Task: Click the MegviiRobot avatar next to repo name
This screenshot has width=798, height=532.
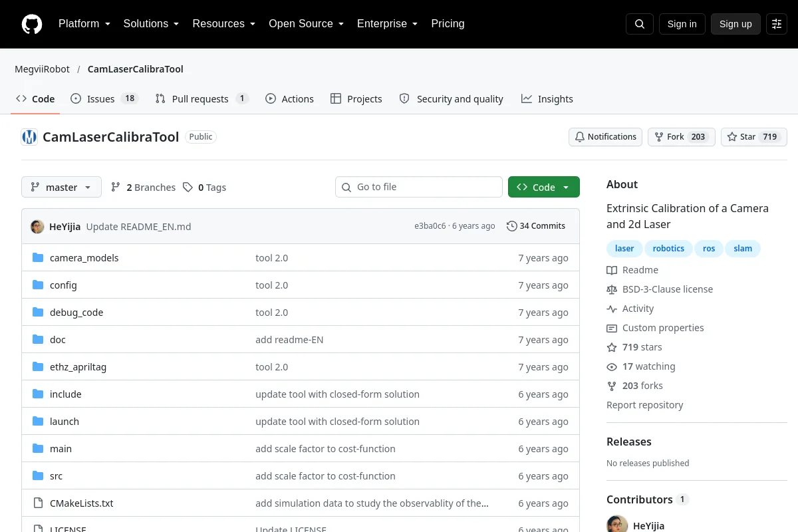Action: click(x=29, y=137)
